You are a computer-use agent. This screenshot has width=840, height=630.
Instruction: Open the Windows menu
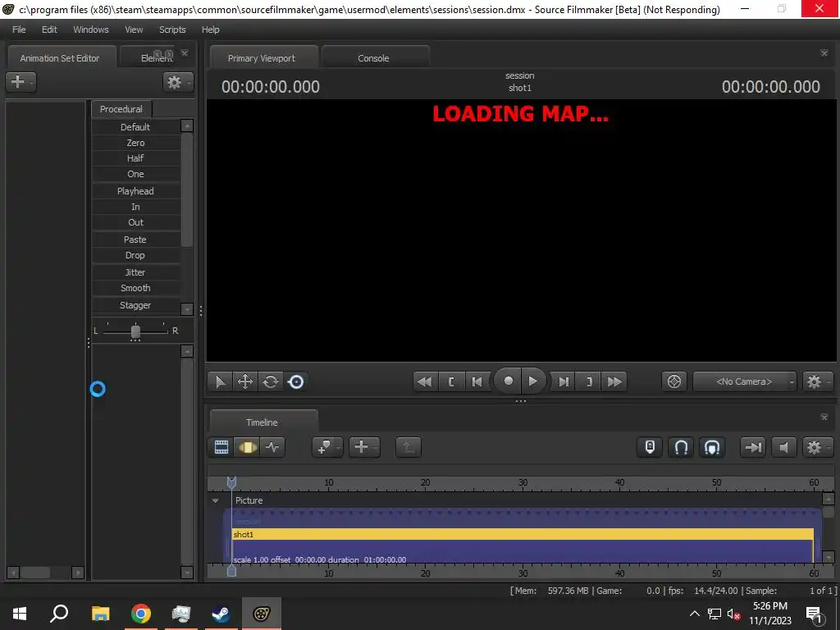click(91, 30)
